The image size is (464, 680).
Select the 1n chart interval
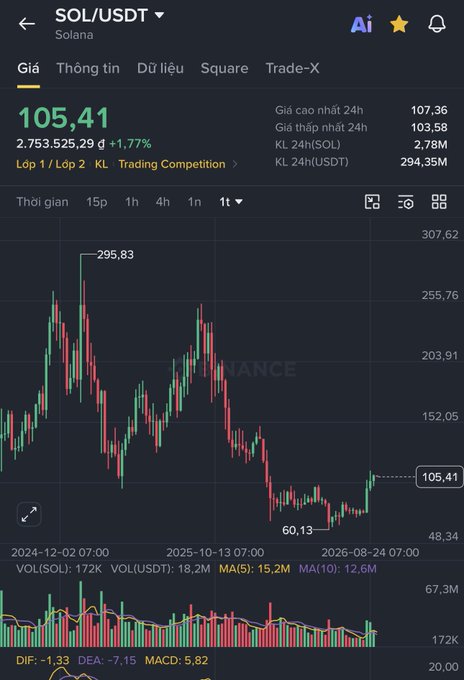pyautogui.click(x=194, y=202)
